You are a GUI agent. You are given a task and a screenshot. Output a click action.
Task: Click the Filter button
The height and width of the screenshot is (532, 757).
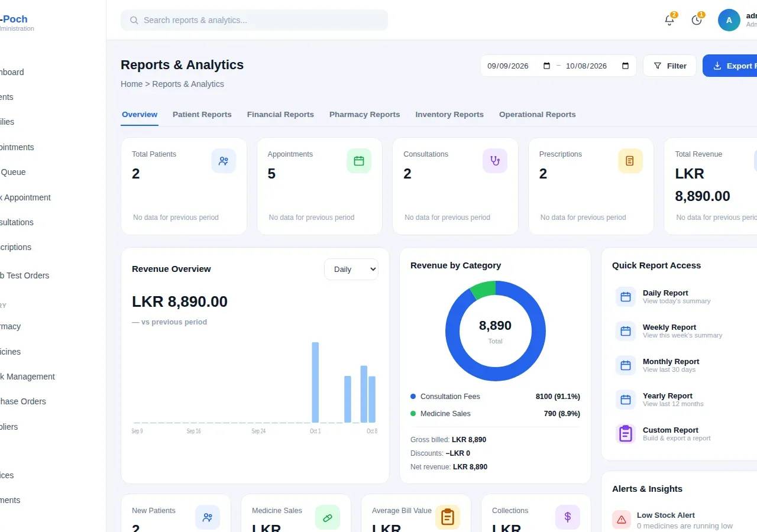click(670, 66)
